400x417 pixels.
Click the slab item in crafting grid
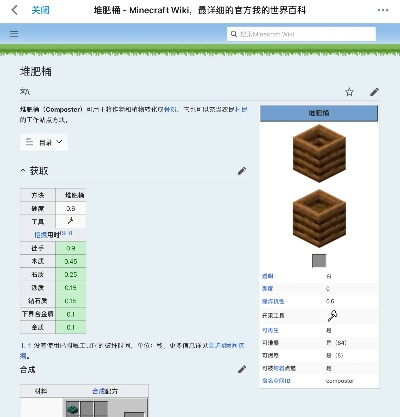coord(72,409)
